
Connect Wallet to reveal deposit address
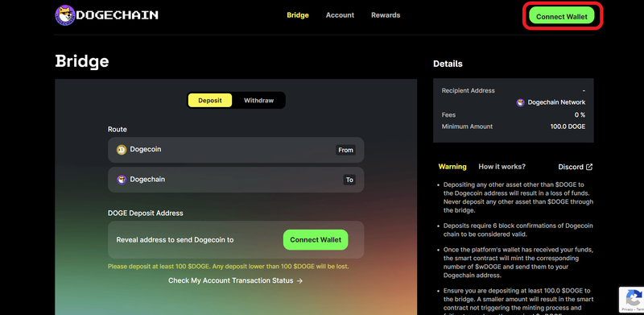point(316,240)
